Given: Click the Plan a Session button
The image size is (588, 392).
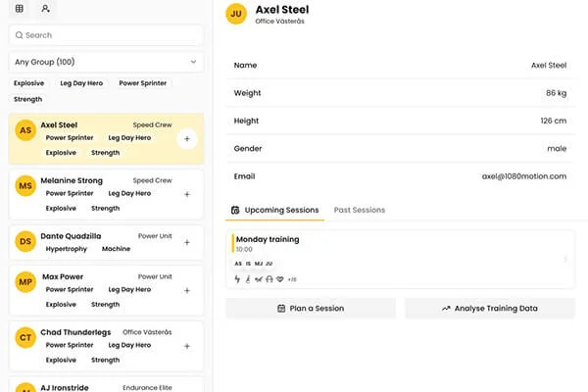Looking at the screenshot, I should [x=311, y=309].
